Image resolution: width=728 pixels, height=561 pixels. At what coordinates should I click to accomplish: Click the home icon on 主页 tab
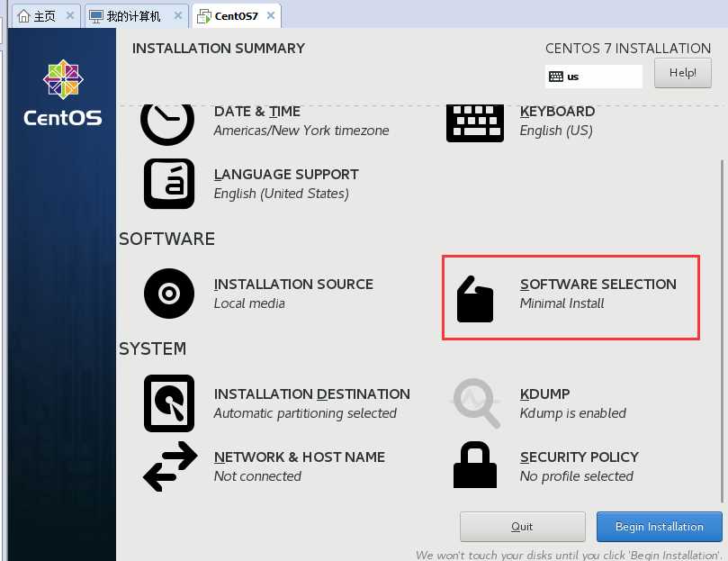pyautogui.click(x=23, y=16)
